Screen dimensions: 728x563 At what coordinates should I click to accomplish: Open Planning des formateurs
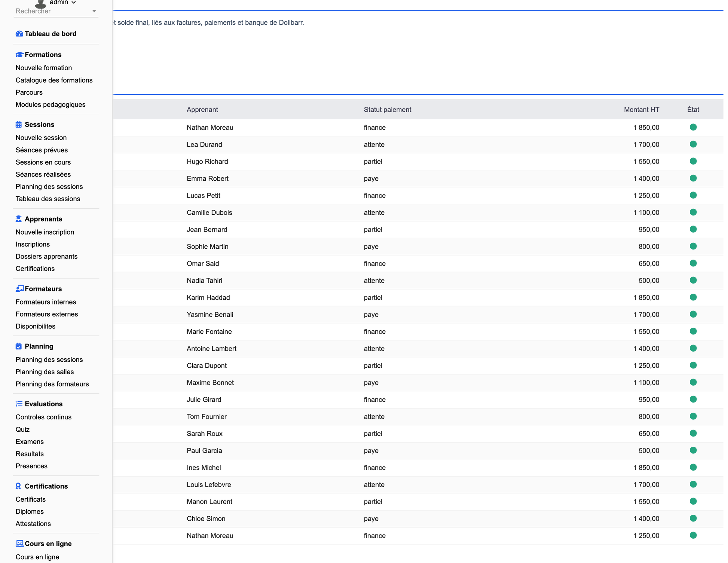point(52,384)
